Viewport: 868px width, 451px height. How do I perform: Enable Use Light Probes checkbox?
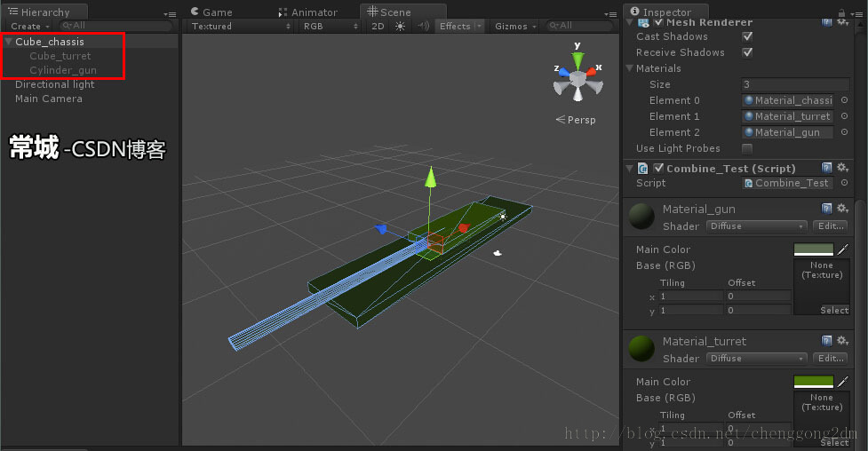[x=747, y=148]
